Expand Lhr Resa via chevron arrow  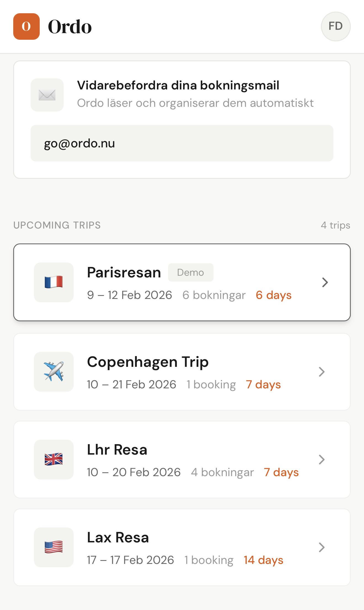pyautogui.click(x=322, y=460)
